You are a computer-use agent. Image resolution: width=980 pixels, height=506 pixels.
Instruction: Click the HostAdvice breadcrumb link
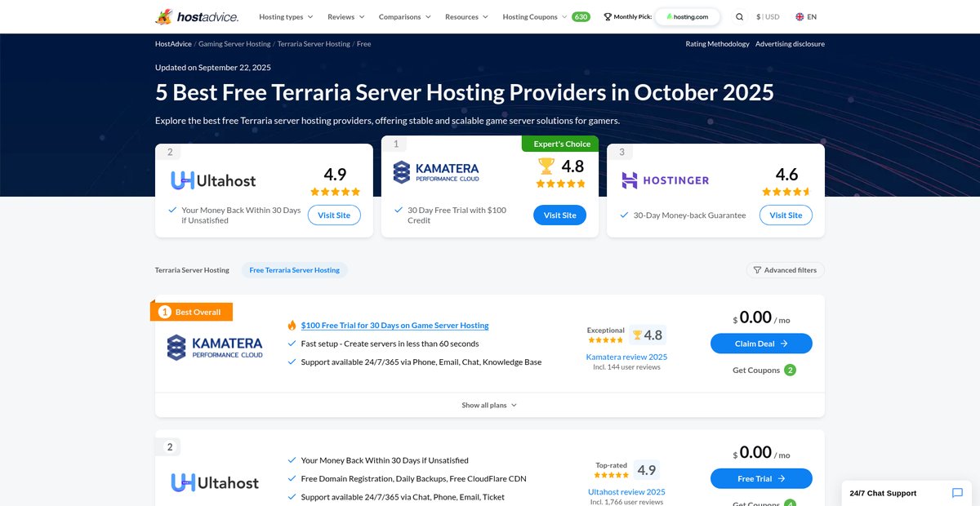pos(173,44)
